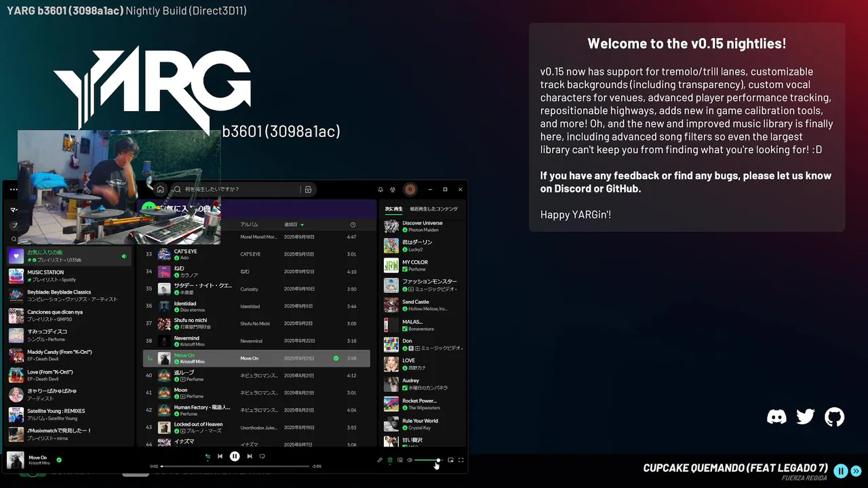Open お気に入りの曲 playlist in sidebar
Screen dimensions: 868x488
pos(70,256)
